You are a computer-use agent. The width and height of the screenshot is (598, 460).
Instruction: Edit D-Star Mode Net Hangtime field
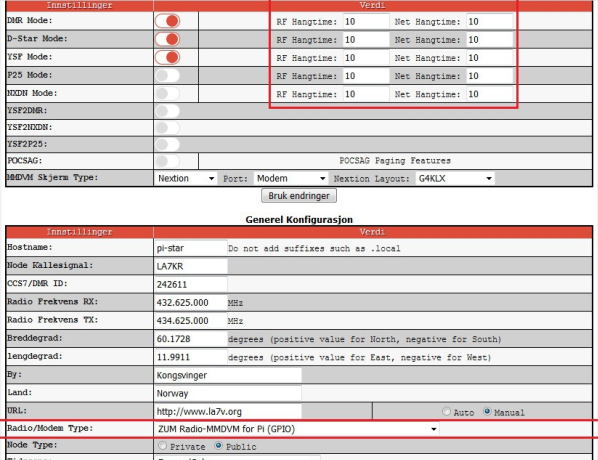[490, 40]
